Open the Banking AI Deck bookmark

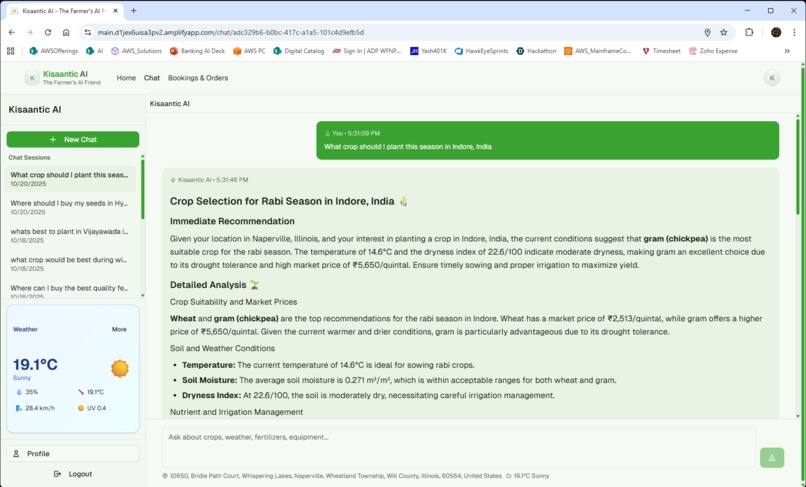click(x=197, y=51)
